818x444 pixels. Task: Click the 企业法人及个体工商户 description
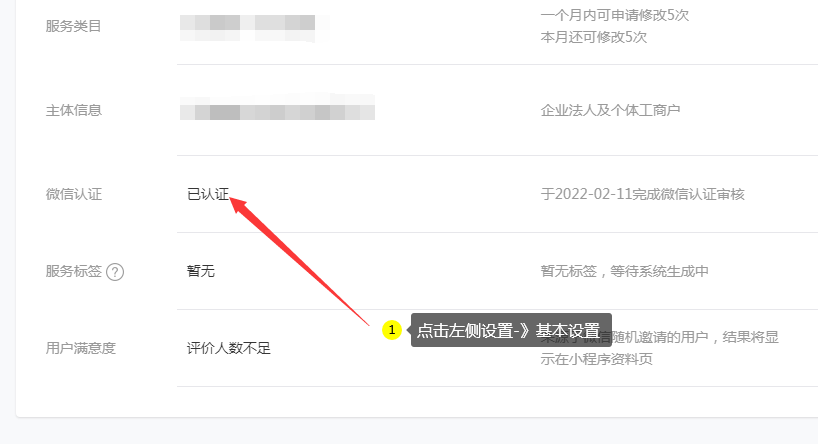610,110
